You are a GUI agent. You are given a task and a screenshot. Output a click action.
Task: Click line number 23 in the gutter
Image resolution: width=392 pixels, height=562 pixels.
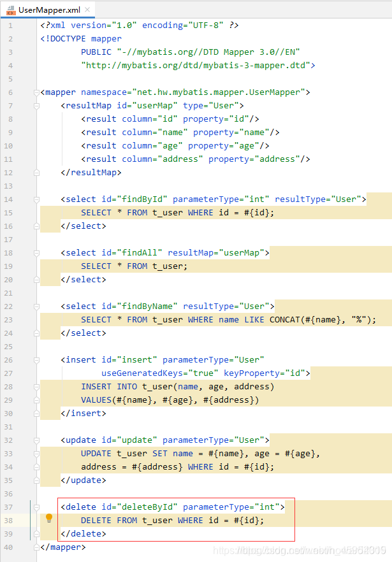pyautogui.click(x=8, y=320)
